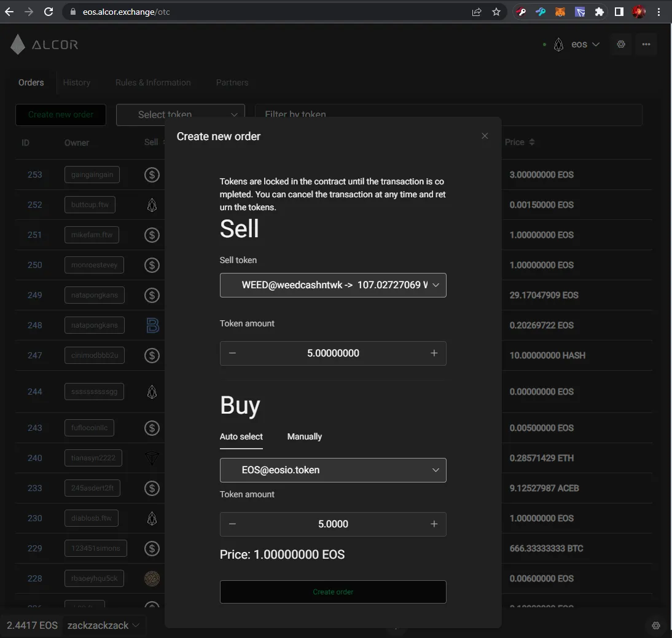
Task: Open order ID 249
Action: tap(35, 295)
